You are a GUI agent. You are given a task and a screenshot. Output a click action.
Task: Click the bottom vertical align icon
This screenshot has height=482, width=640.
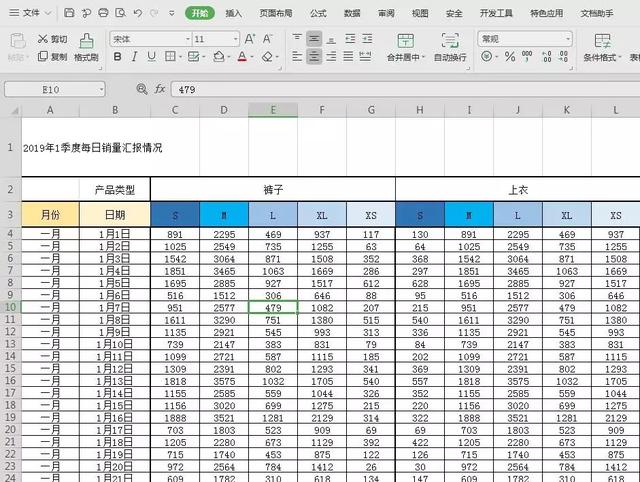(x=331, y=39)
